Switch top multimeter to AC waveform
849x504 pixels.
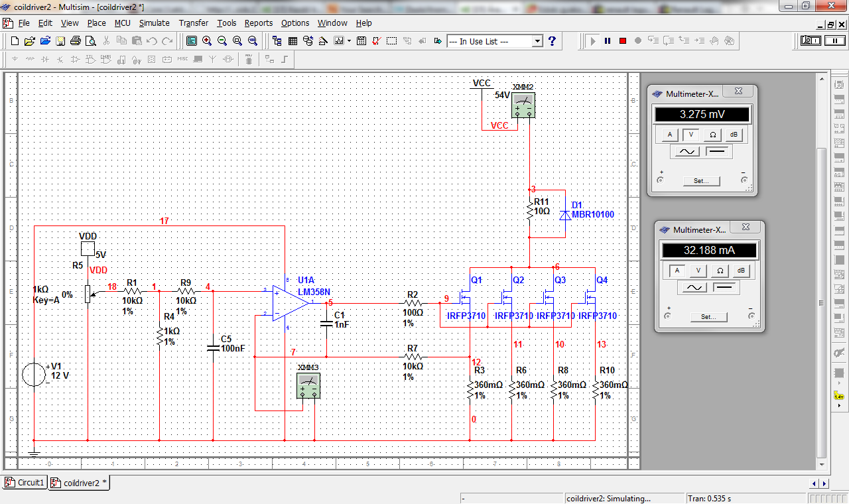tap(686, 152)
